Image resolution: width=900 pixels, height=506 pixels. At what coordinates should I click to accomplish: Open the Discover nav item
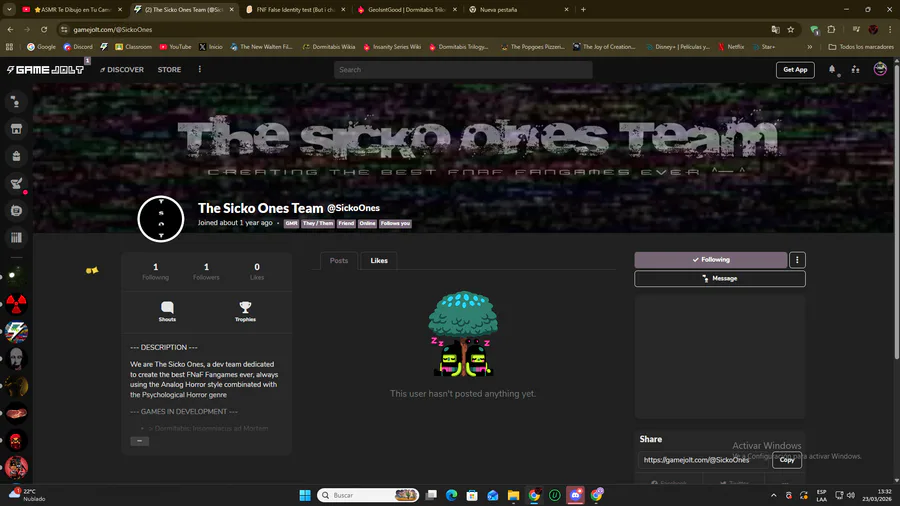tap(122, 69)
